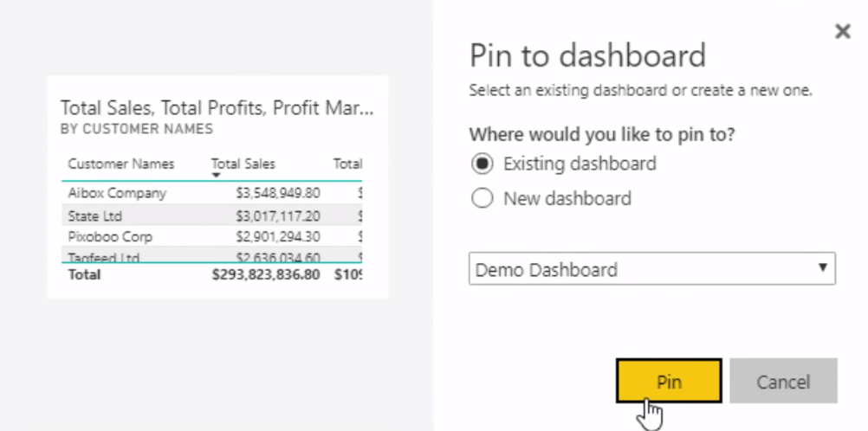
Task: Open the Demo Dashboard dropdown arrow
Action: [823, 267]
